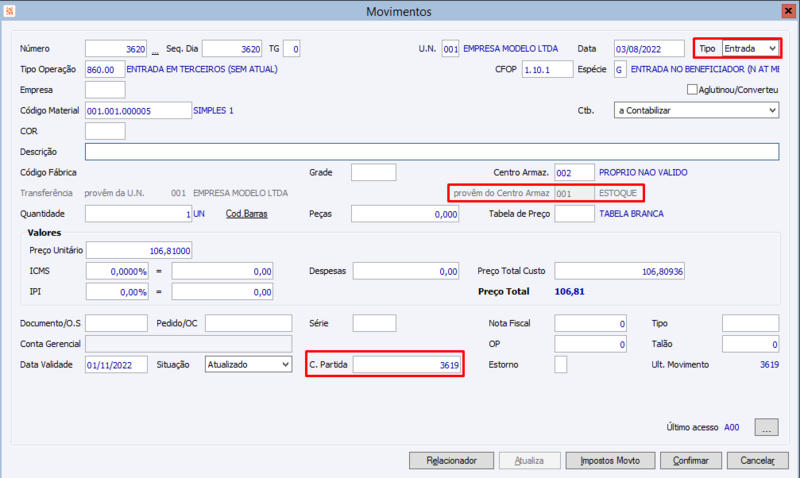This screenshot has height=478, width=800.
Task: Click the EMPRESA MODELO LTDA name beside U.N.
Action: (x=511, y=48)
